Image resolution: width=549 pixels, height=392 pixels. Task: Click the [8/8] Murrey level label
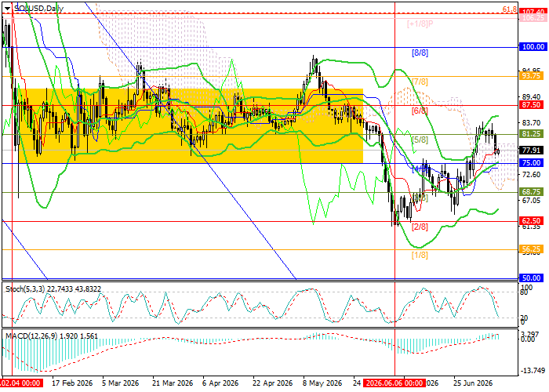coord(420,53)
